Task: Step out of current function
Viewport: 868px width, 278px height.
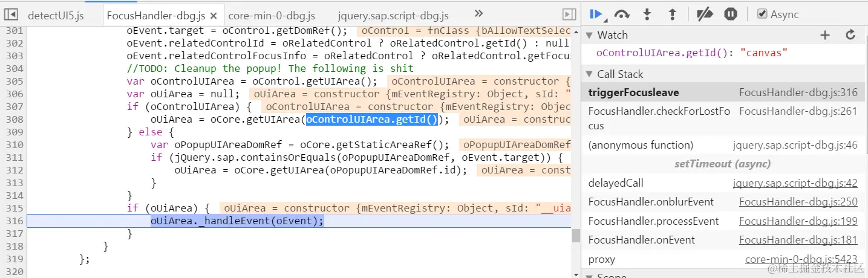Action: (x=672, y=15)
